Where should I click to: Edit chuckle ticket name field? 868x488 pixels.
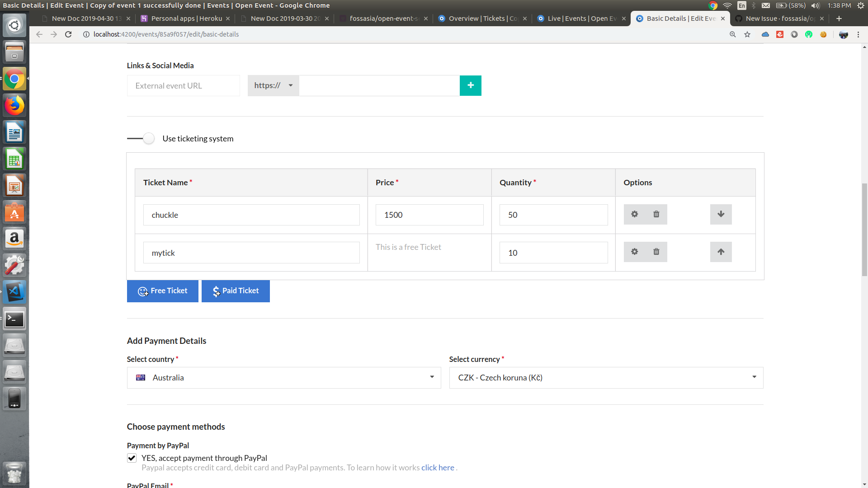[251, 215]
